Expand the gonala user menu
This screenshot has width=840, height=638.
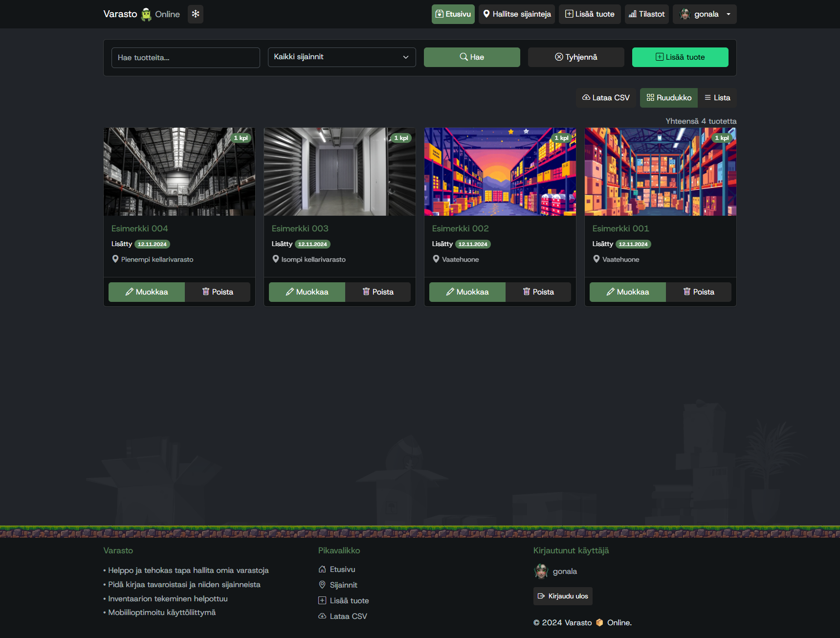tap(705, 14)
